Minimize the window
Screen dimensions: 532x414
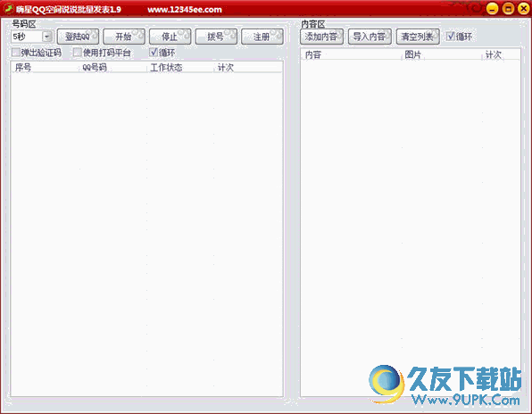pos(493,9)
